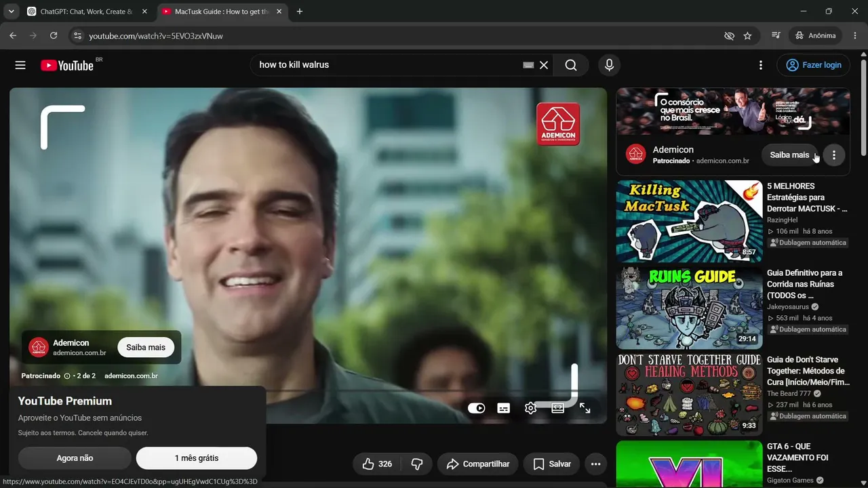Viewport: 868px width, 488px height.
Task: Open the third-party cookies eye icon
Action: [x=729, y=35]
